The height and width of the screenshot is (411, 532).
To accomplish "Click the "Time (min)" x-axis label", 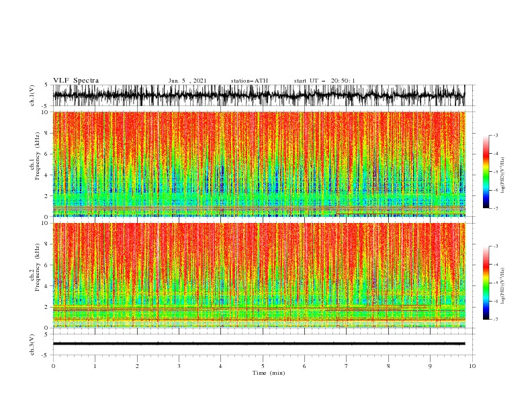I will pos(269,373).
